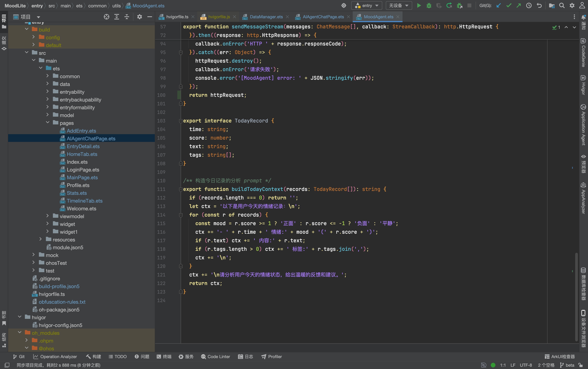The height and width of the screenshot is (369, 588).
Task: Open the device file browser panel
Action: click(x=583, y=329)
